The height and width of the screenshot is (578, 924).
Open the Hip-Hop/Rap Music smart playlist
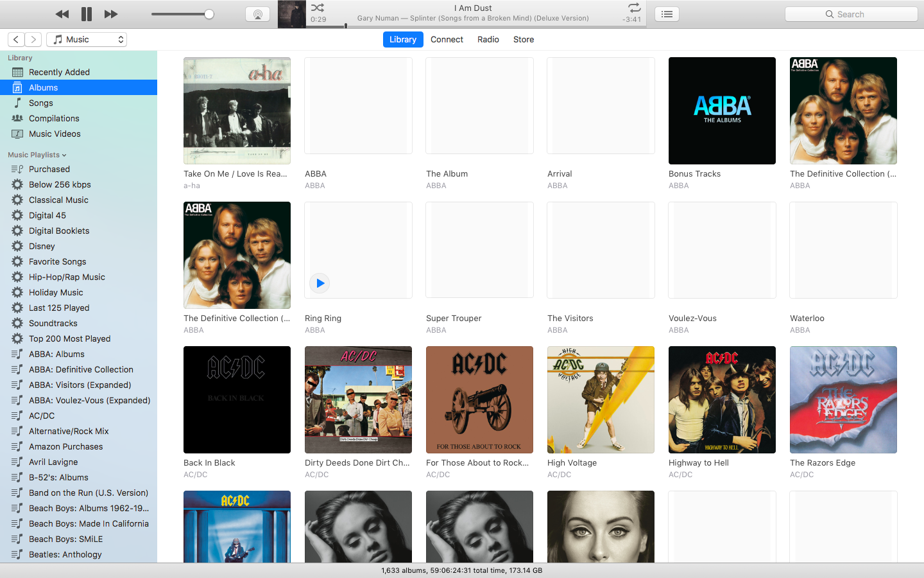78,277
